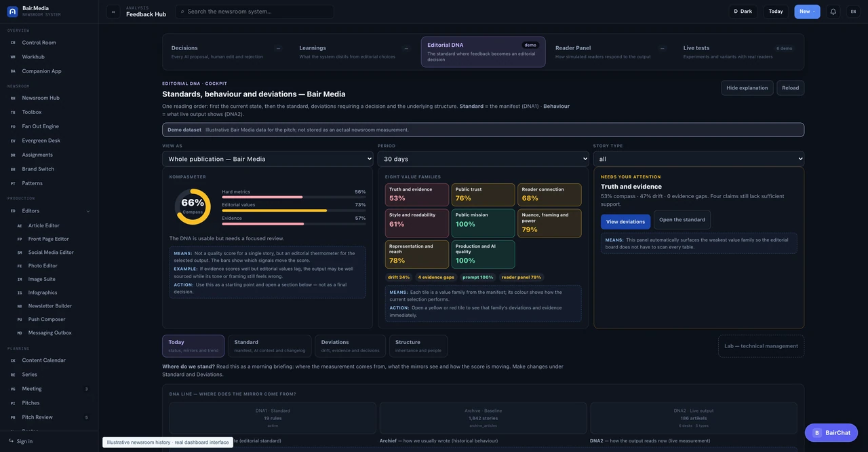Select the Editorial DNA tab card
868x452 pixels.
[483, 52]
